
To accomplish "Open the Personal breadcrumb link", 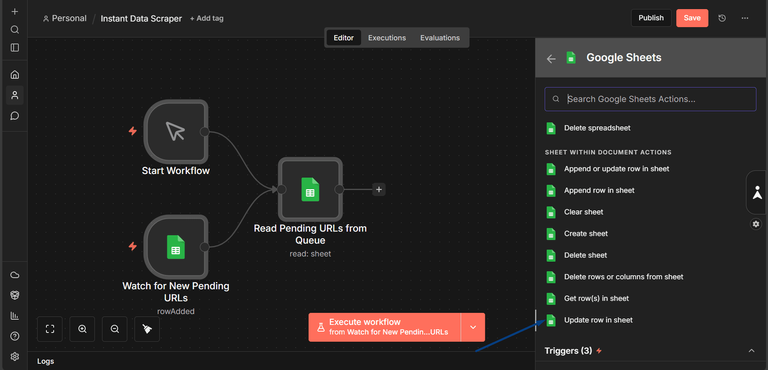I will tap(65, 19).
